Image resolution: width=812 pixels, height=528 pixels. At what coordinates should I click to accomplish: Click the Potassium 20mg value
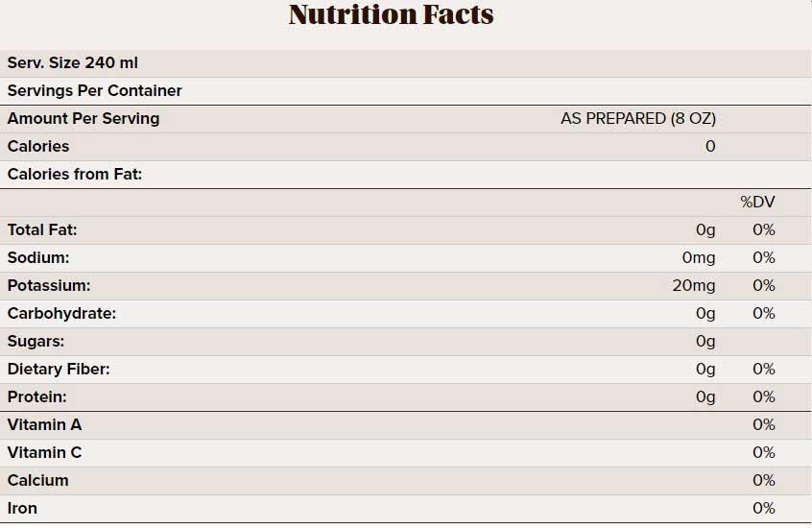coord(695,286)
